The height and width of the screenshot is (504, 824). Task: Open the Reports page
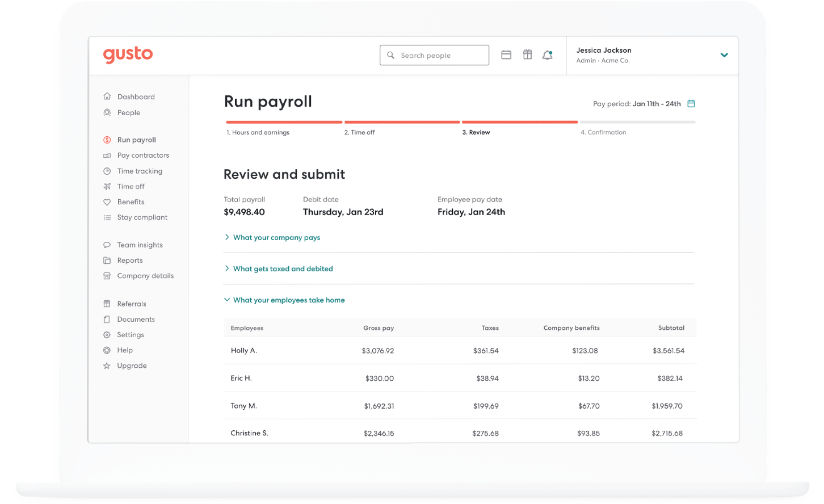coord(130,260)
